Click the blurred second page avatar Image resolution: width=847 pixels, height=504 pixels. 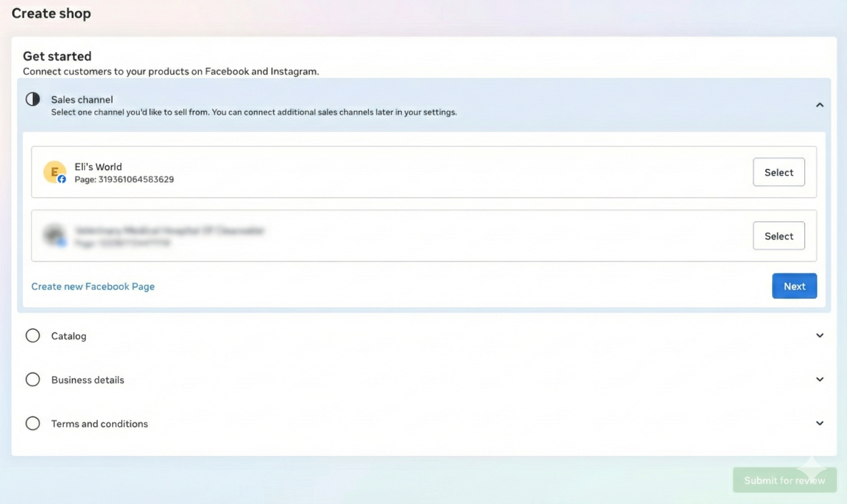(x=55, y=234)
